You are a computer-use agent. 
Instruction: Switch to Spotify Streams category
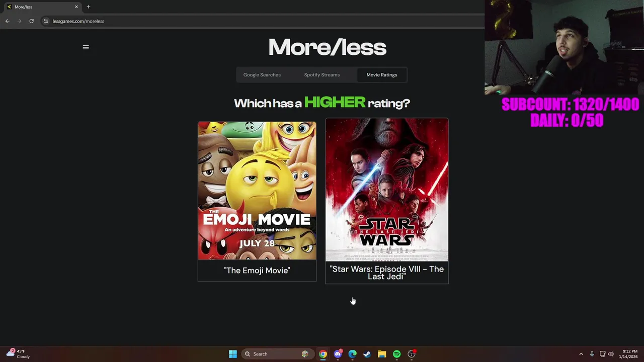[322, 75]
